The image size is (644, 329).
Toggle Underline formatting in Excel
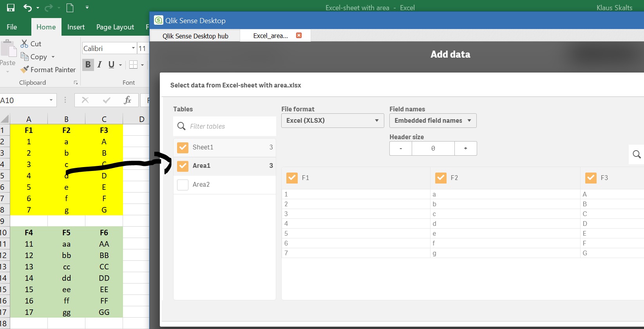[111, 64]
